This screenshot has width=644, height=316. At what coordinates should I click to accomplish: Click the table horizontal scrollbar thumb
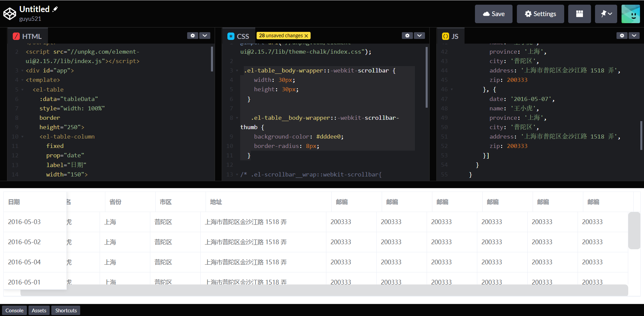coord(324,290)
